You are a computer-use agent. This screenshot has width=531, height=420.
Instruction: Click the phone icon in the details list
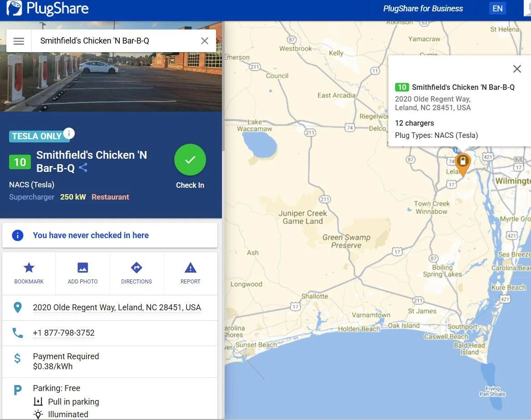pyautogui.click(x=18, y=333)
